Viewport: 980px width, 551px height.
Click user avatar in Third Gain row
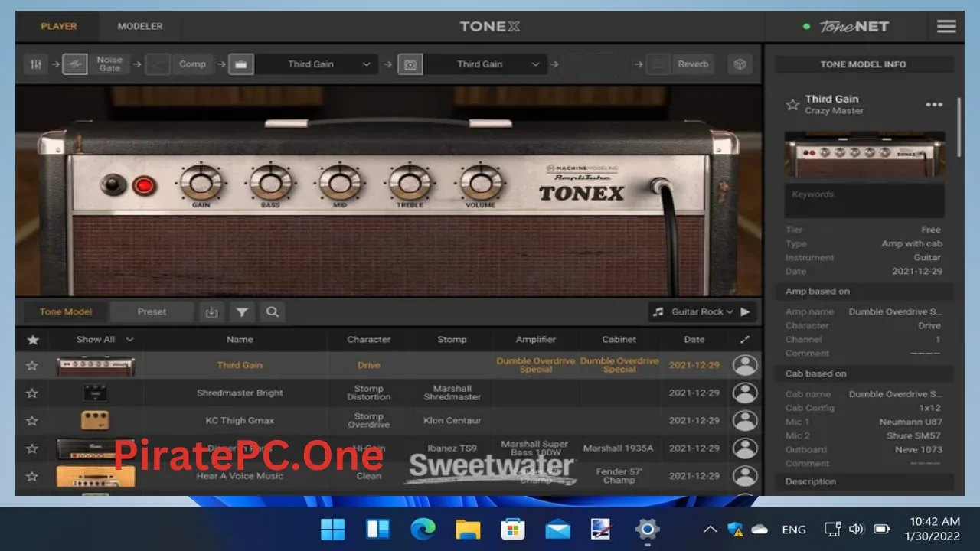[745, 365]
